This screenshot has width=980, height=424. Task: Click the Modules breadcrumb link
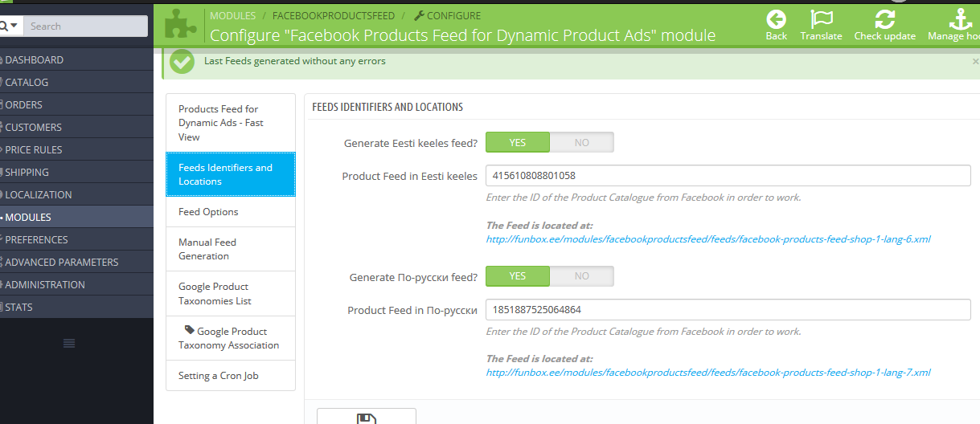[x=232, y=15]
